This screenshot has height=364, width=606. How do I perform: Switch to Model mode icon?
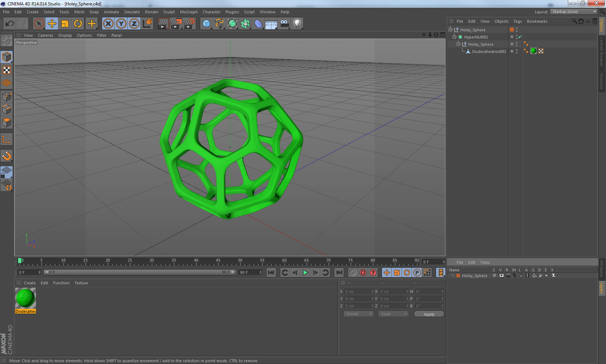point(6,57)
